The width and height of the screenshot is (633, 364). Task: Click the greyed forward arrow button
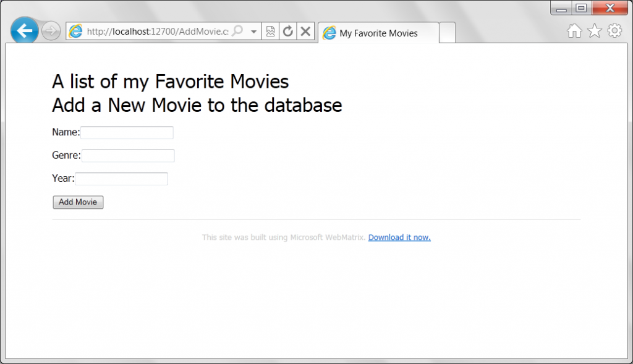[51, 31]
